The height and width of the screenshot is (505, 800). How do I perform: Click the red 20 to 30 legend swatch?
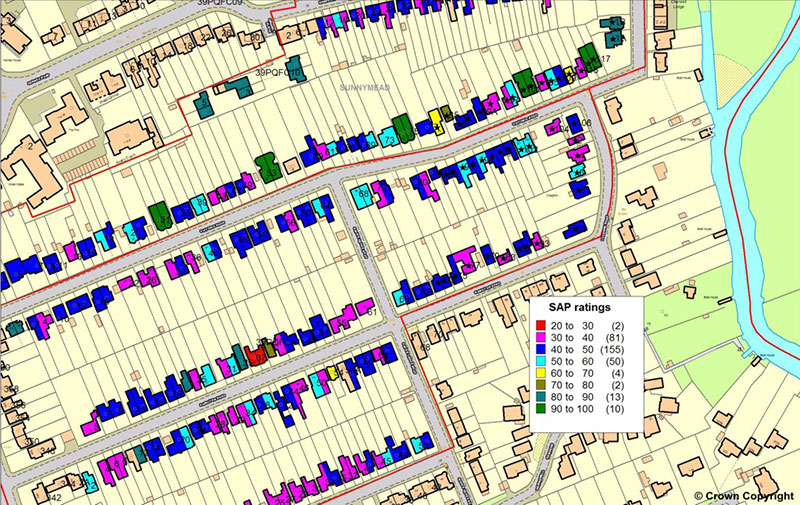[x=541, y=327]
